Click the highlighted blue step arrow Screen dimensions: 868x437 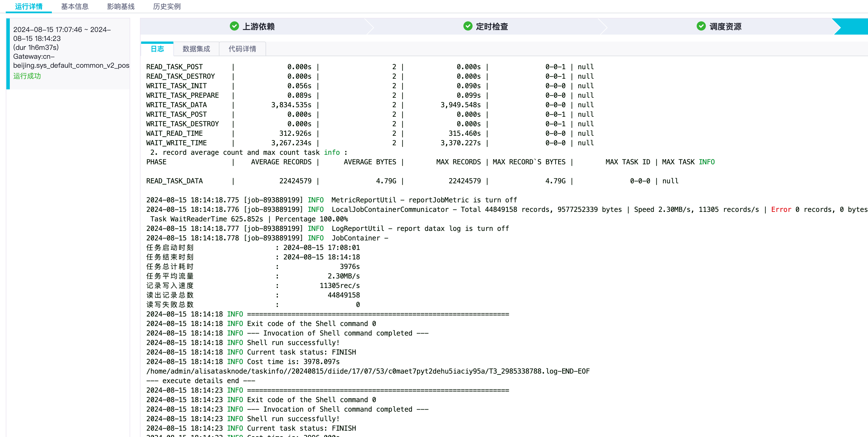851,26
